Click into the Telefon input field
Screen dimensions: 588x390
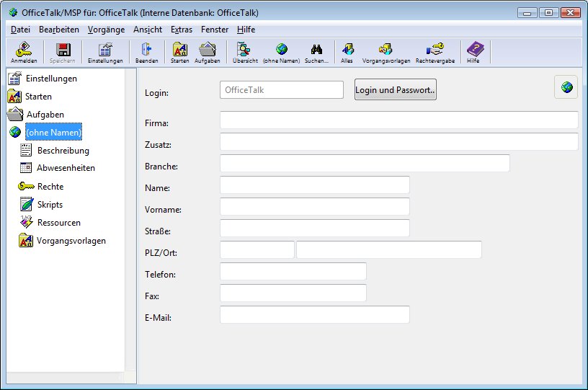[x=293, y=271]
